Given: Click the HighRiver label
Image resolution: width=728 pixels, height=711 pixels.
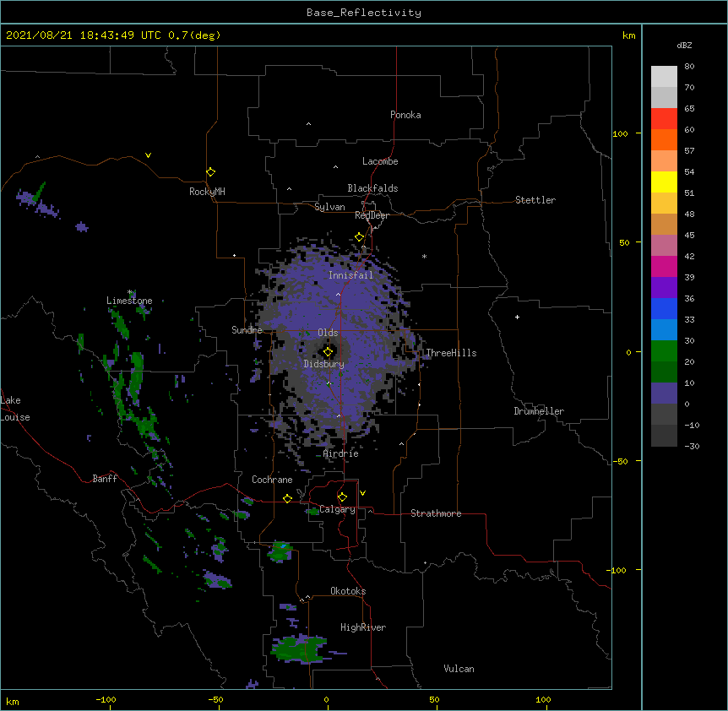Looking at the screenshot, I should tap(363, 627).
